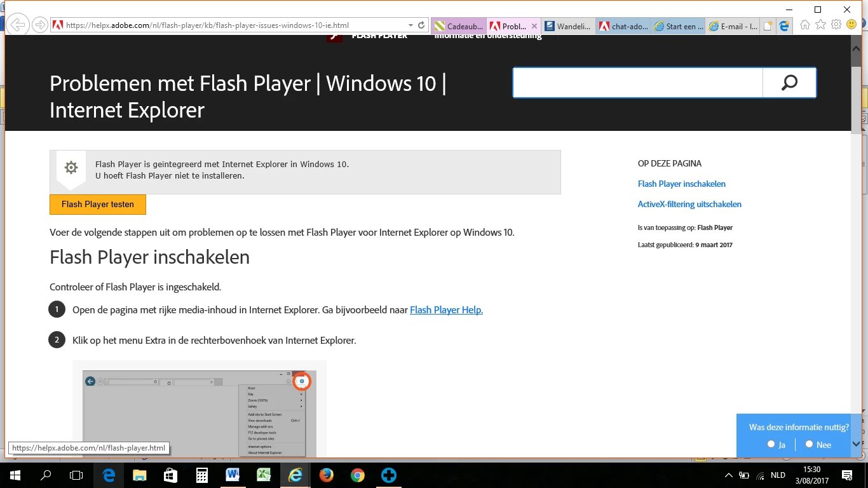Switch to the Start een... tab
This screenshot has width=868, height=488.
(x=678, y=26)
